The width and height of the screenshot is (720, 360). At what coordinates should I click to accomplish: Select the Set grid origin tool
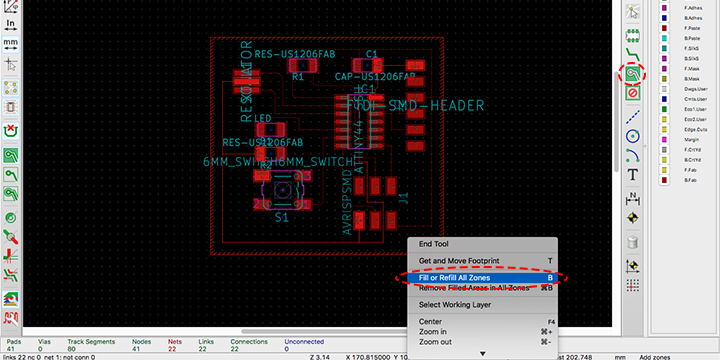click(x=633, y=285)
